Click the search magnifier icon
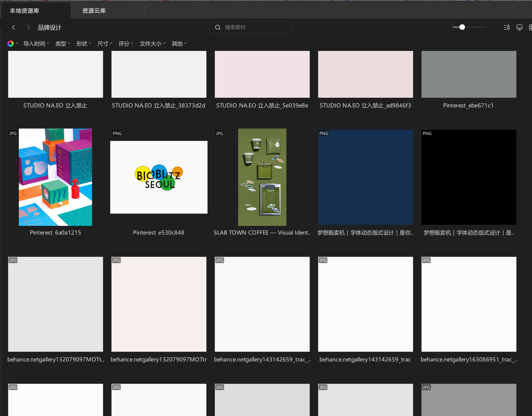The height and width of the screenshot is (416, 532). pyautogui.click(x=218, y=27)
